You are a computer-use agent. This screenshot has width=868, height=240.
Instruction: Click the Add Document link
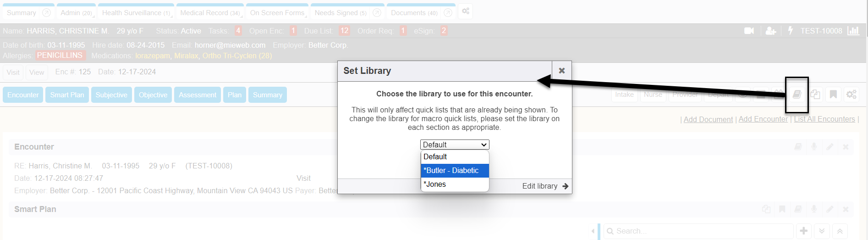click(708, 119)
